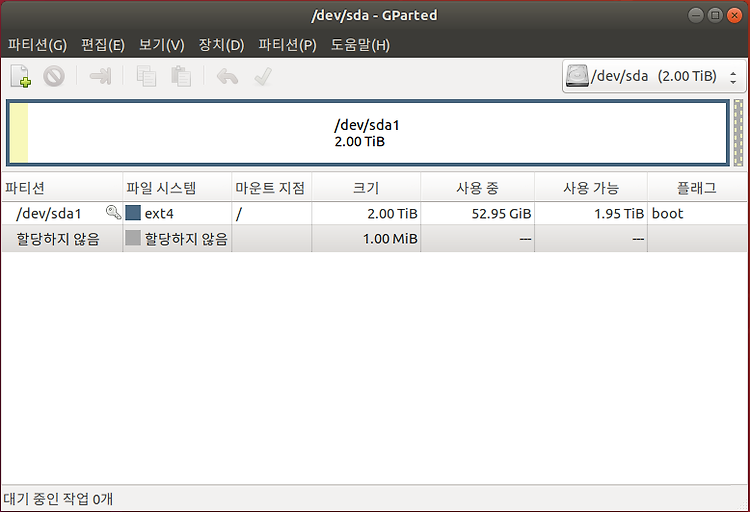Sort by 사용 가능 column header

coord(591,188)
